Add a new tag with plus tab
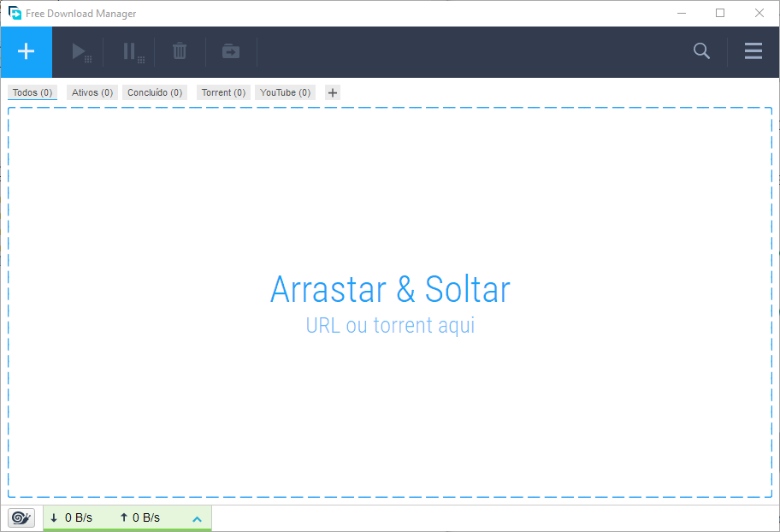The height and width of the screenshot is (532, 780). [x=333, y=92]
